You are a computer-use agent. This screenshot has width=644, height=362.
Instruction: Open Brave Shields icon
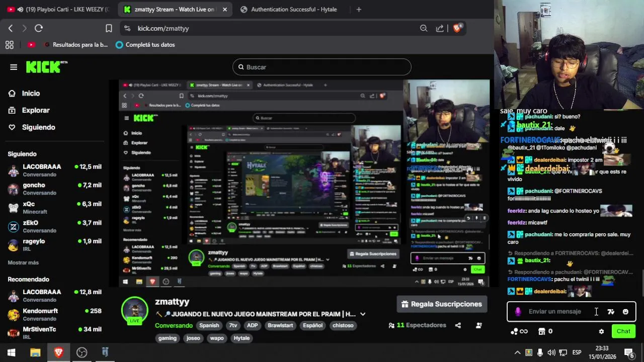pyautogui.click(x=457, y=28)
